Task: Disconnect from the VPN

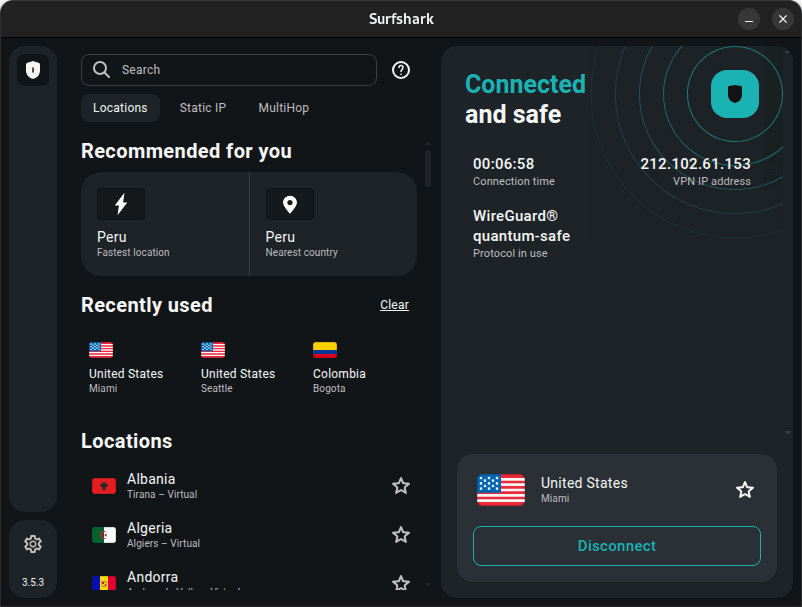Action: 616,546
